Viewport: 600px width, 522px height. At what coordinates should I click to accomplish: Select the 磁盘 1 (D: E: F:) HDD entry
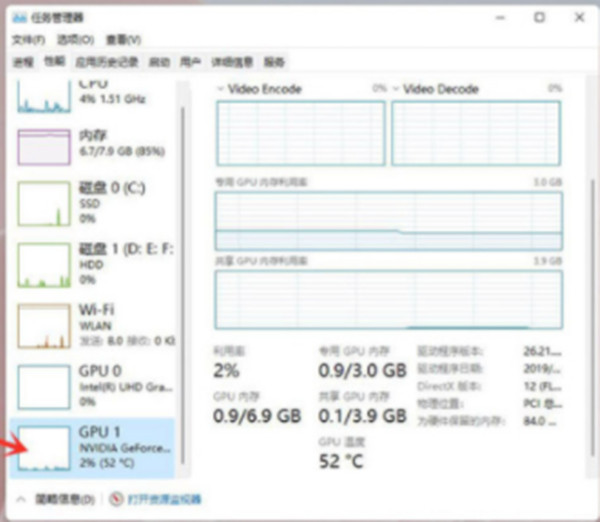(x=94, y=265)
